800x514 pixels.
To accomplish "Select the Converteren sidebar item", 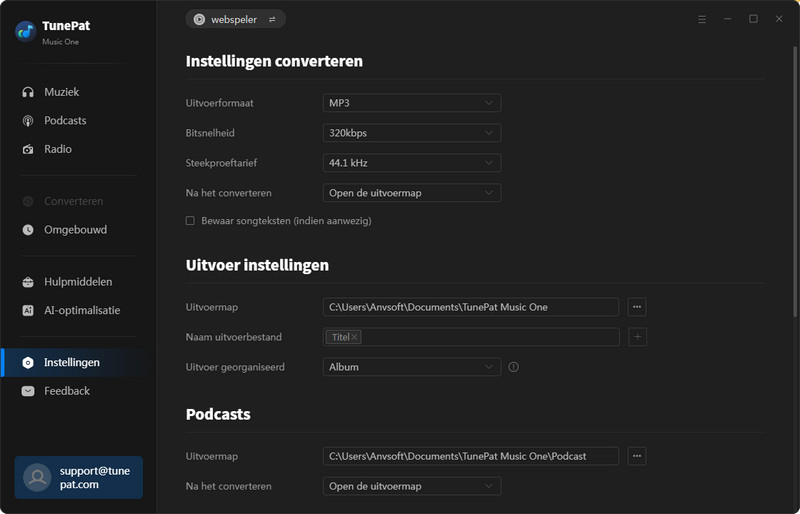I will 73,201.
